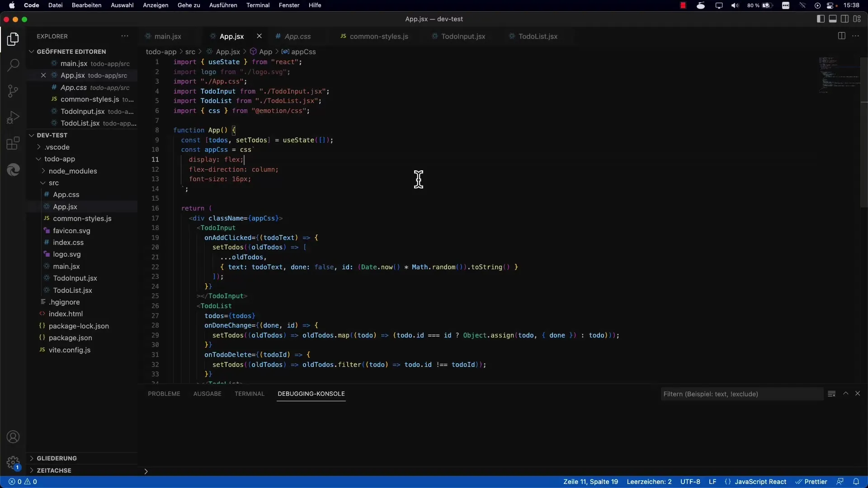The height and width of the screenshot is (488, 868).
Task: Change encoding UTF-8
Action: (690, 482)
